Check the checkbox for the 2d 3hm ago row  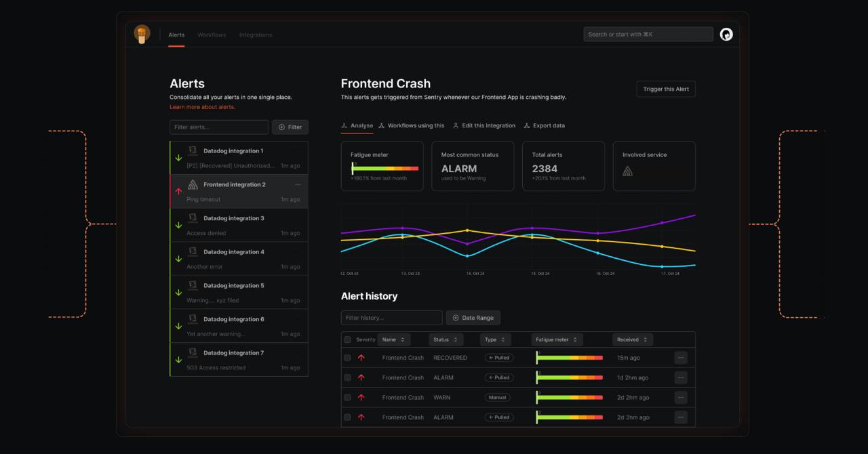click(x=347, y=417)
